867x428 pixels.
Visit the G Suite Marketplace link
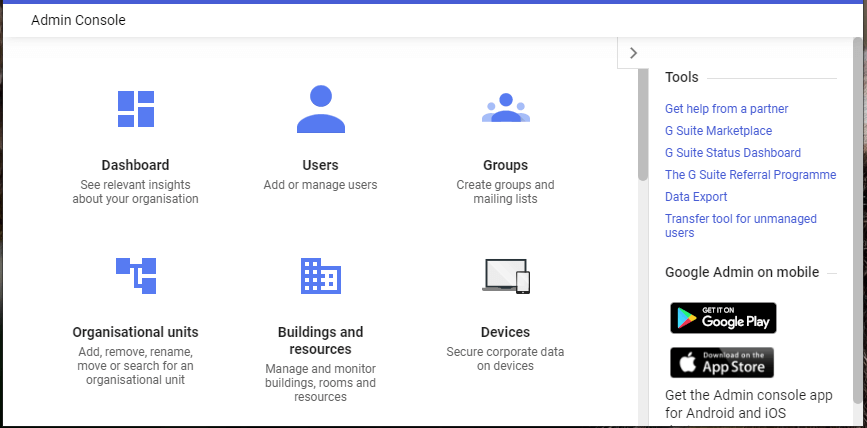718,131
